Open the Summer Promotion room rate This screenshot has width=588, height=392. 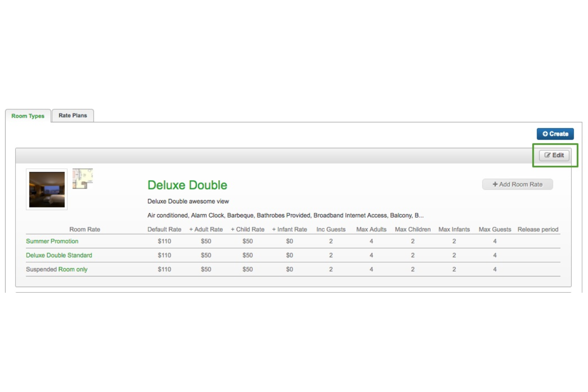point(52,241)
